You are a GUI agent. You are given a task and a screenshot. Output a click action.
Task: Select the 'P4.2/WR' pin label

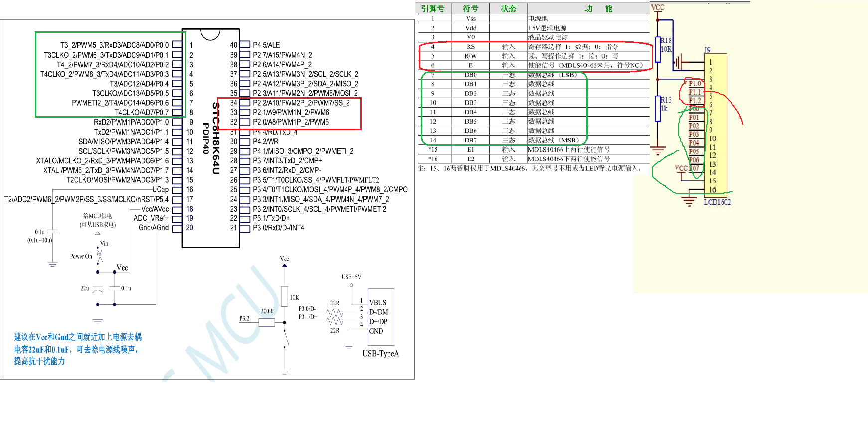tap(266, 141)
